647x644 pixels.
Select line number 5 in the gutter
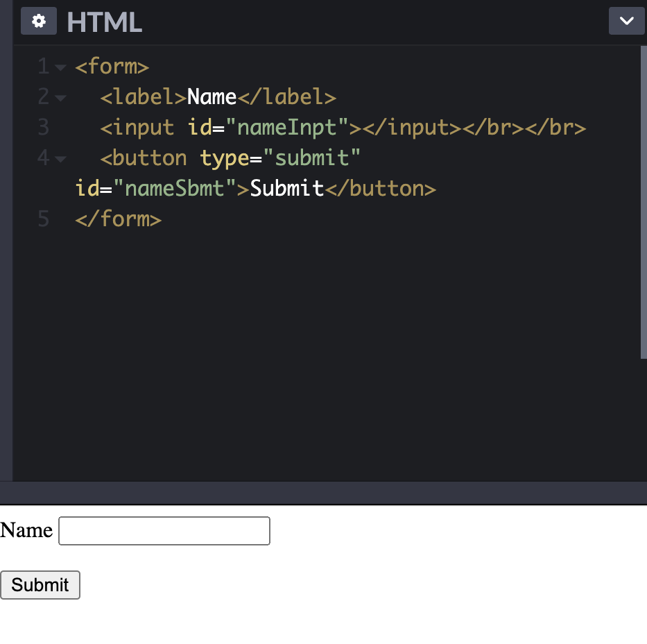[42, 219]
